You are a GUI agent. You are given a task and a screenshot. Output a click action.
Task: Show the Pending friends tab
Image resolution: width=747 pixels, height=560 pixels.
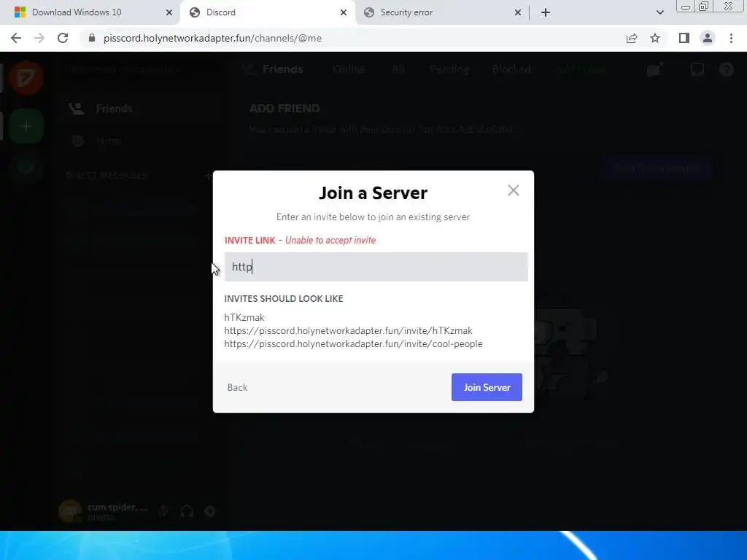pos(449,69)
